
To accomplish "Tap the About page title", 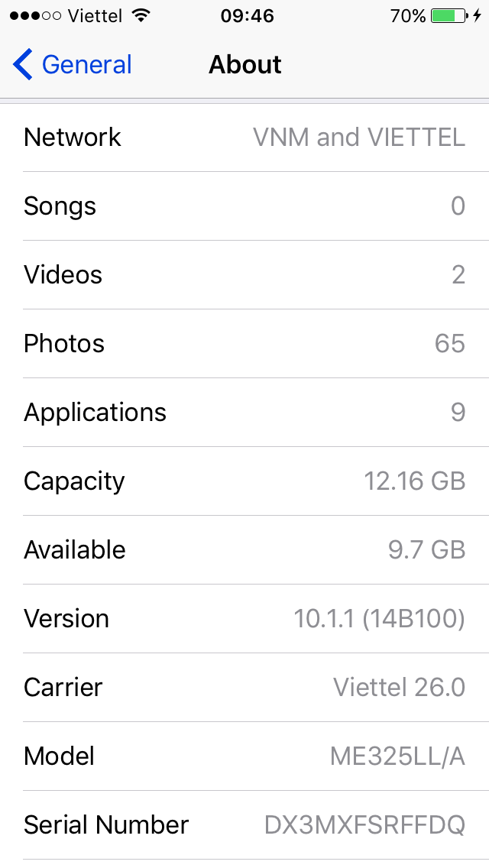I will 245,65.
